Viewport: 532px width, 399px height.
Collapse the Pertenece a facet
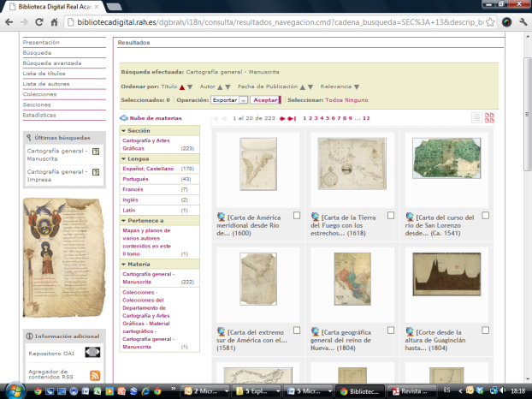[x=123, y=221]
